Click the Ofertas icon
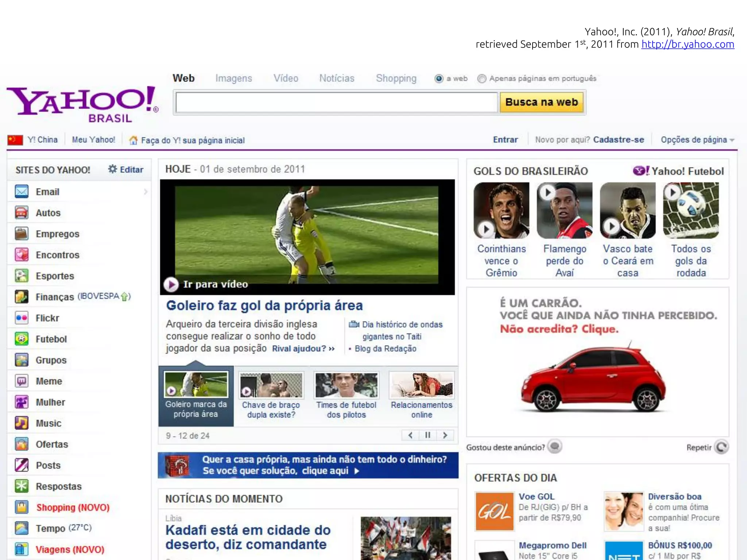 (x=22, y=444)
